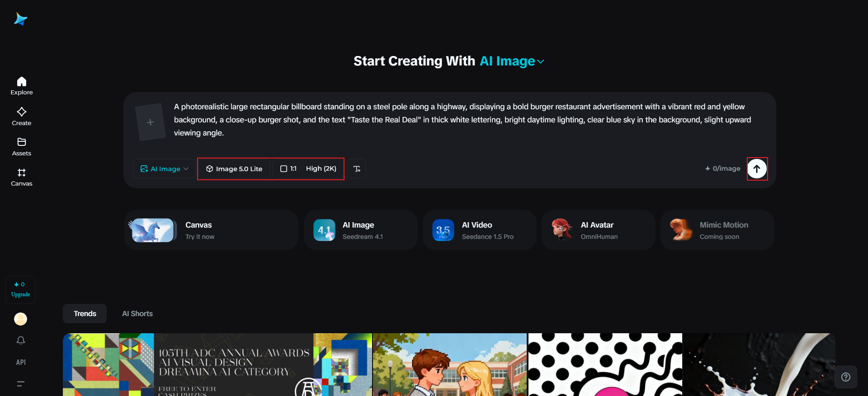Open the help question mark button
868x396 pixels.
(x=846, y=377)
